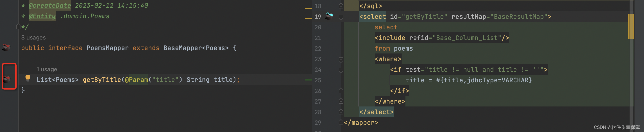The height and width of the screenshot is (132, 644).
Task: Click the @Entity javadoc tag
Action: (42, 16)
